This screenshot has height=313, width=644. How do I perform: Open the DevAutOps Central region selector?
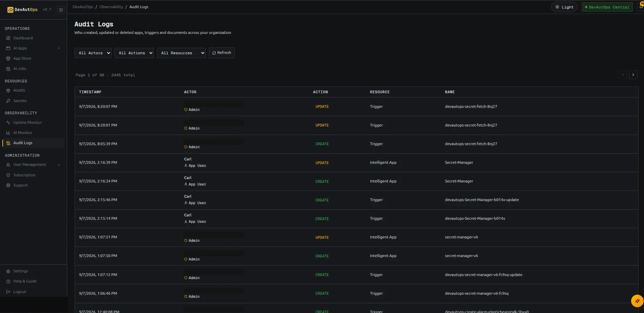(607, 7)
